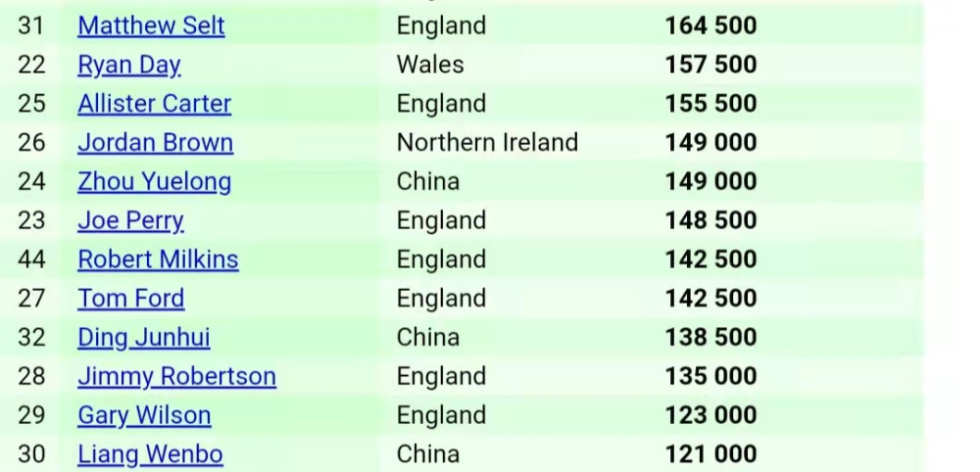The height and width of the screenshot is (472, 980).
Task: Select rank number 44
Action: point(31,260)
